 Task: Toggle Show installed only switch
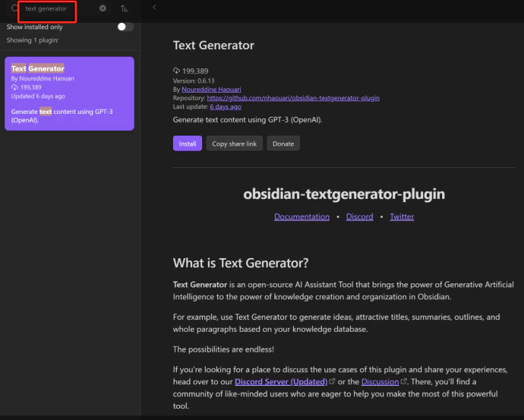(125, 27)
